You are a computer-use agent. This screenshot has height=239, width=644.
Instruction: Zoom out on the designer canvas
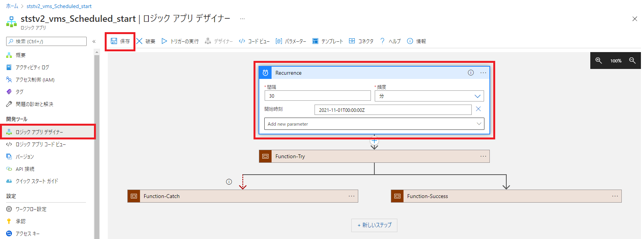632,61
